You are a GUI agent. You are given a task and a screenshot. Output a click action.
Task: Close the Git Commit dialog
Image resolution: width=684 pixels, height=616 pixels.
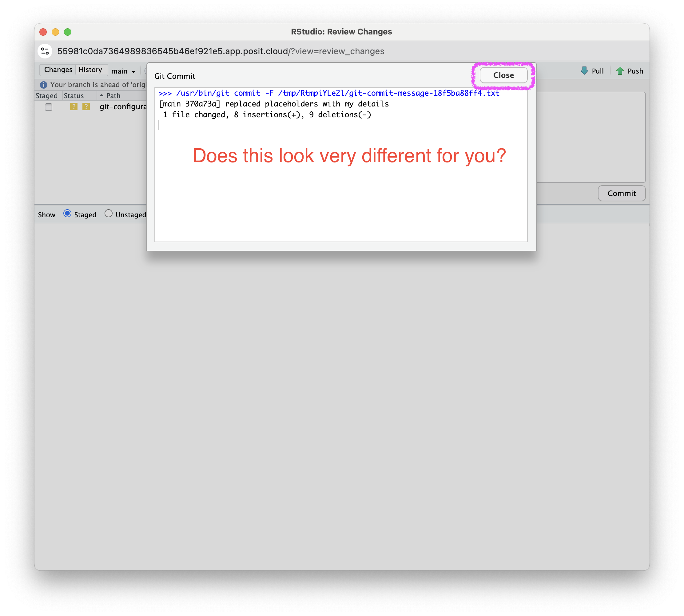click(x=503, y=75)
